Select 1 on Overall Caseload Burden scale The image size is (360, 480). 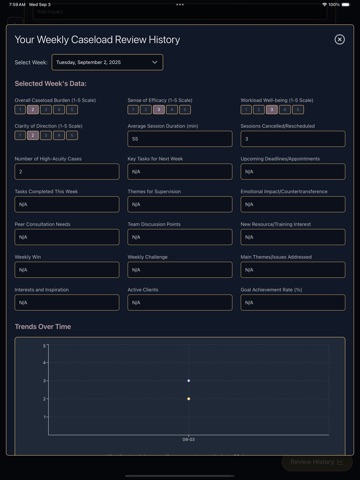(x=20, y=110)
